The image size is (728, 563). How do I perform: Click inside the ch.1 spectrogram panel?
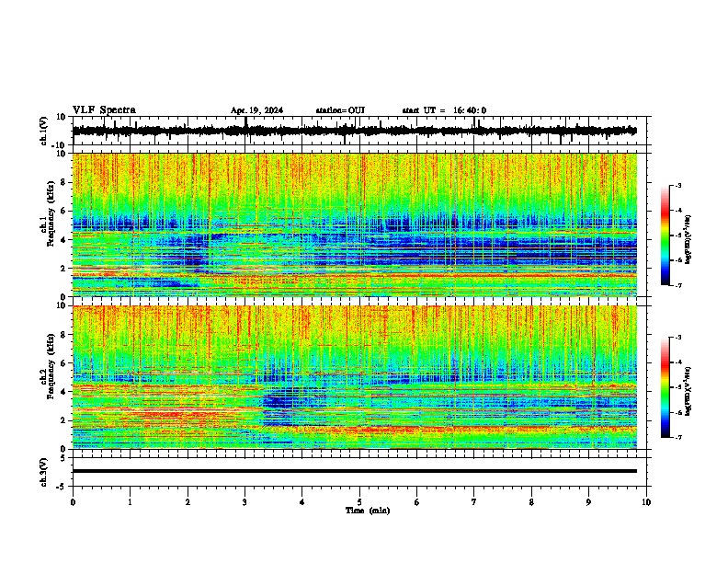355,224
